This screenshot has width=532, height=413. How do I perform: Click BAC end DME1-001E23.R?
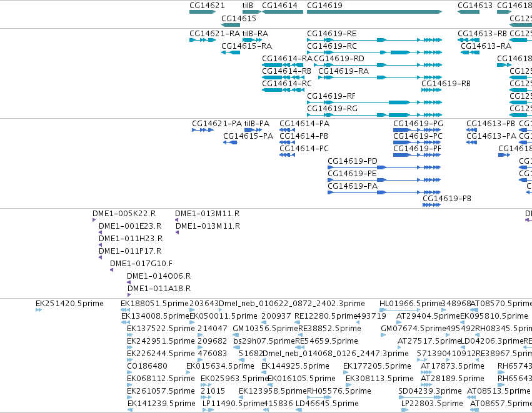(x=101, y=232)
